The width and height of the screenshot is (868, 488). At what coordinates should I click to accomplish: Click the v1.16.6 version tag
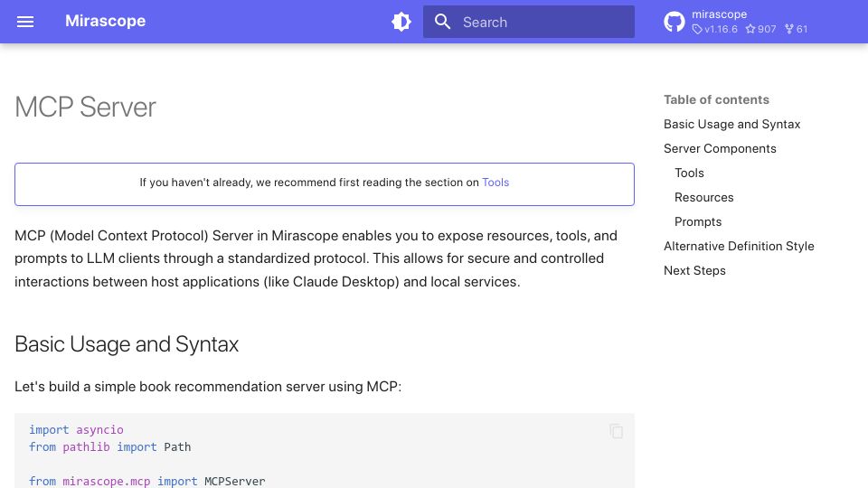715,29
